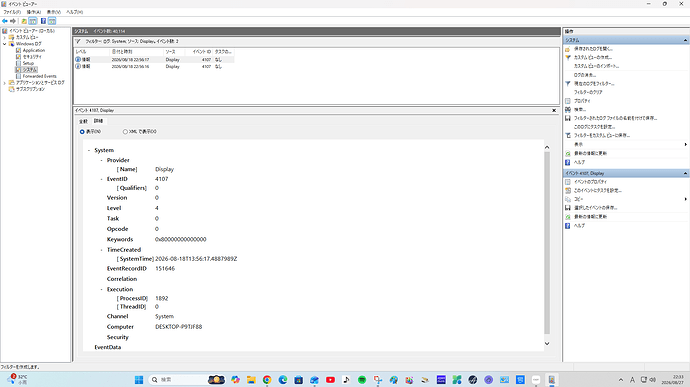Open the コピー submenu in actions pane
The image size is (690, 387).
click(x=626, y=199)
